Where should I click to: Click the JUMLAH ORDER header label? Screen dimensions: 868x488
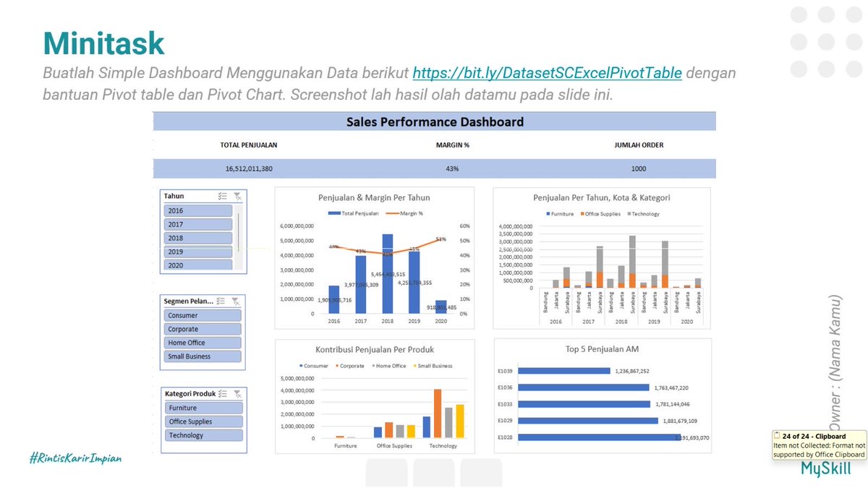click(639, 145)
